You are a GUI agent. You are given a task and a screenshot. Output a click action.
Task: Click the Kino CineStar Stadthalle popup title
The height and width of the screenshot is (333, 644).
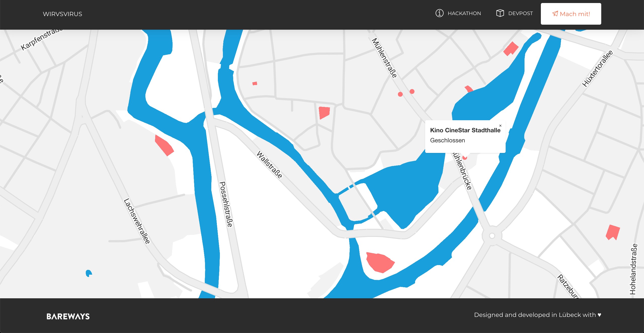pos(465,130)
